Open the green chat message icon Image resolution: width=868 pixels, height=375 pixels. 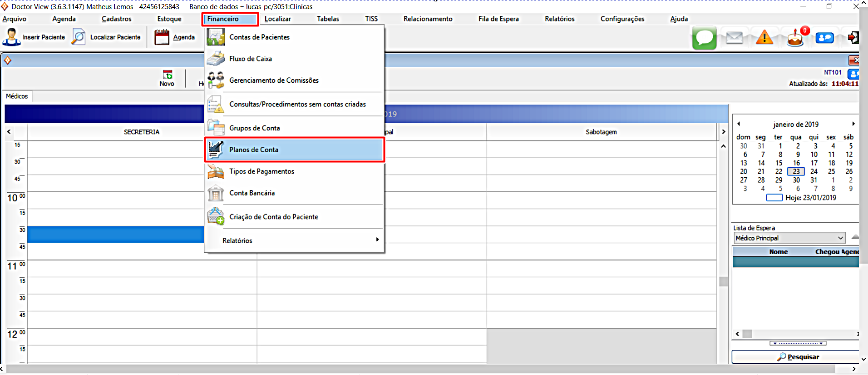[x=704, y=38]
